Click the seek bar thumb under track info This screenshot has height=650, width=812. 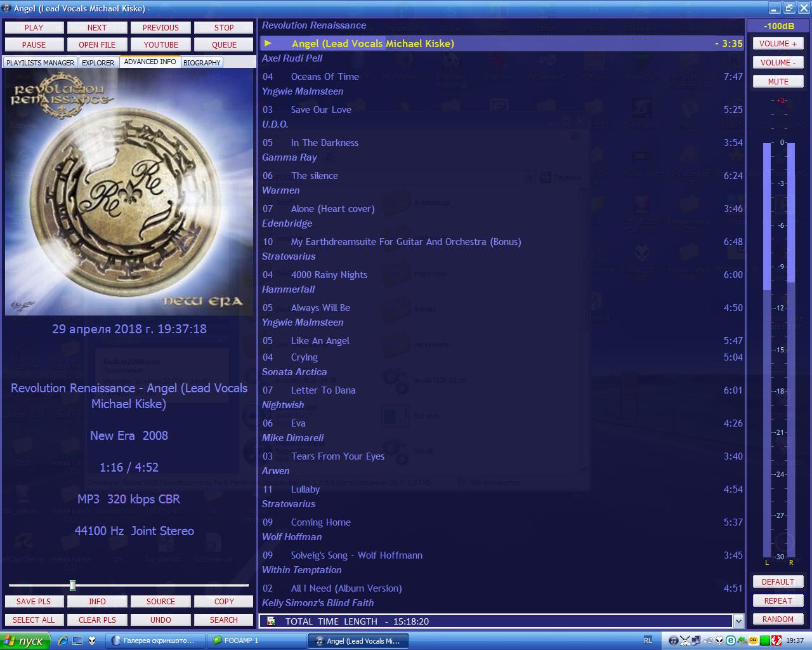point(73,585)
